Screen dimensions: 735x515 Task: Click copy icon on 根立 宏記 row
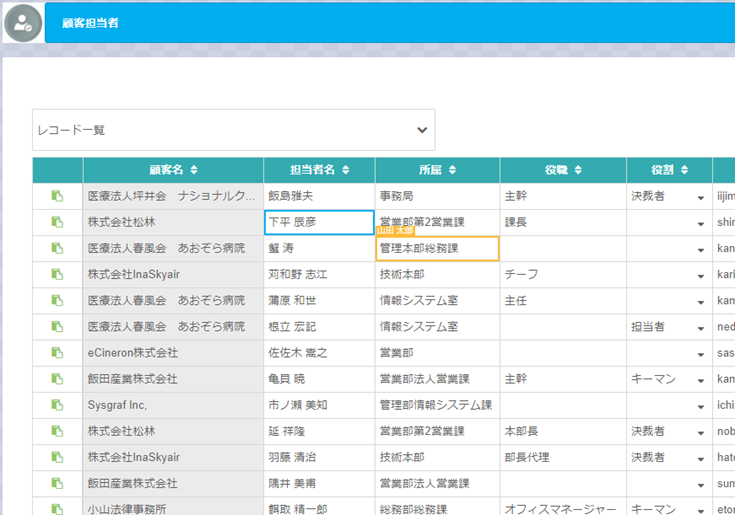tap(57, 327)
